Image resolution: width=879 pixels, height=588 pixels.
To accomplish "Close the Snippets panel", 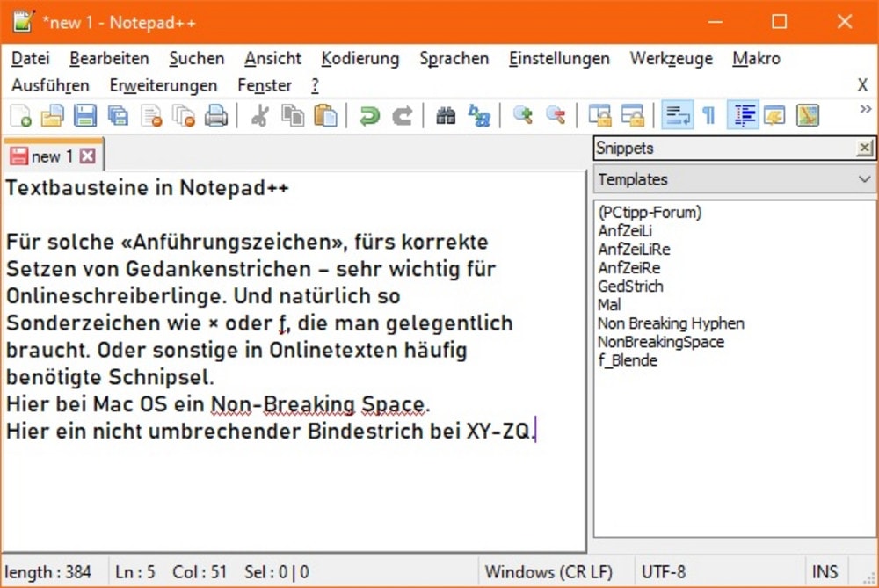I will click(x=865, y=149).
